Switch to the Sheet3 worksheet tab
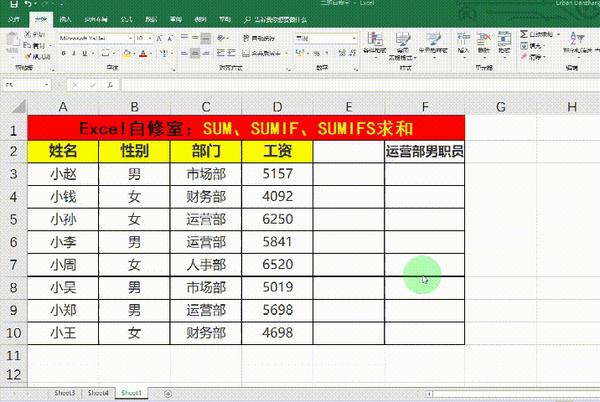 65,393
